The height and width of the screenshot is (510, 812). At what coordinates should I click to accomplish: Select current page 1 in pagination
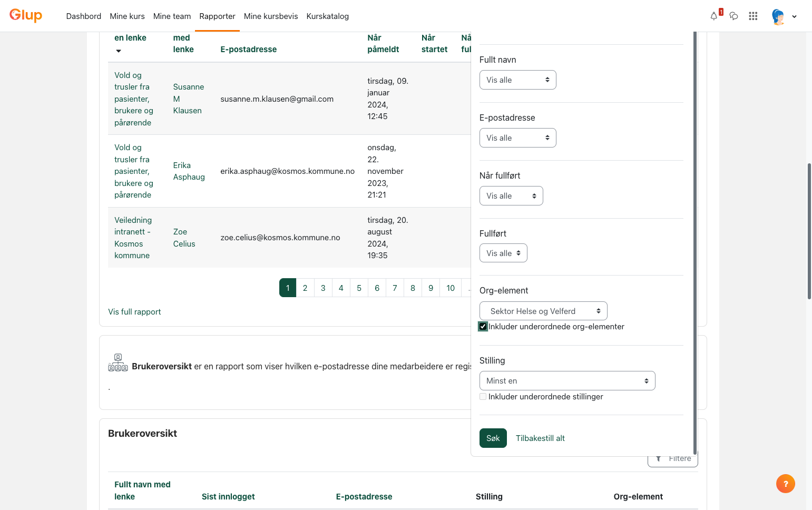[x=288, y=288]
